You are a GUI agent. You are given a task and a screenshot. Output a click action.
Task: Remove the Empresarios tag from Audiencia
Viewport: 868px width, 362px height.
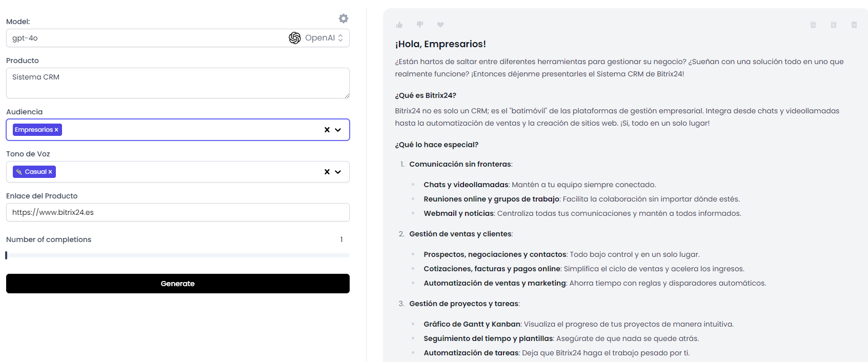(x=56, y=130)
